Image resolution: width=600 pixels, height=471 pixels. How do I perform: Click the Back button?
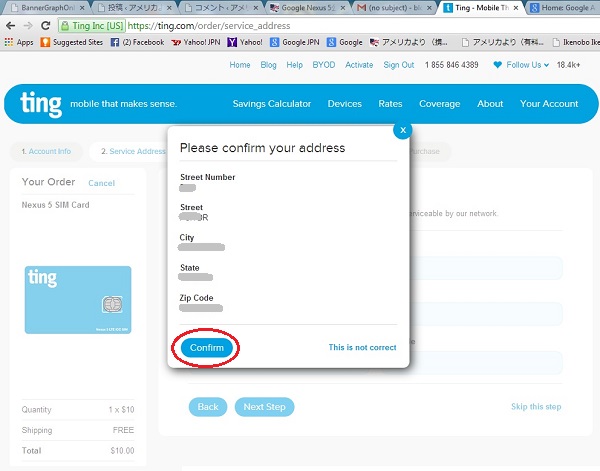(208, 407)
